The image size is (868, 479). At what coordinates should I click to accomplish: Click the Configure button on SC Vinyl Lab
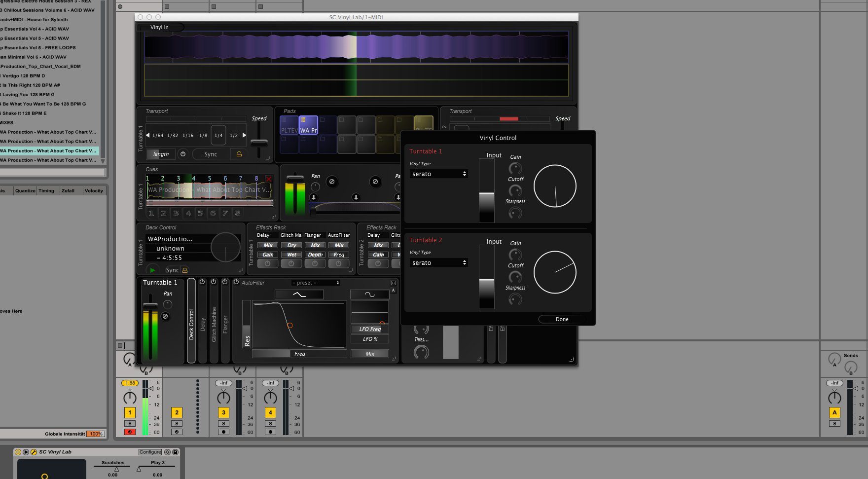pos(150,452)
